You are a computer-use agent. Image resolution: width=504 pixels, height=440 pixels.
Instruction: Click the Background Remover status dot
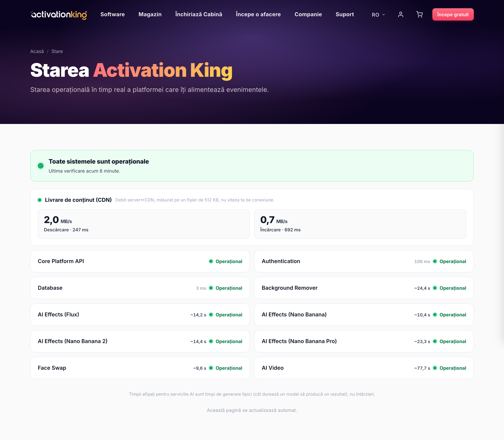[435, 288]
